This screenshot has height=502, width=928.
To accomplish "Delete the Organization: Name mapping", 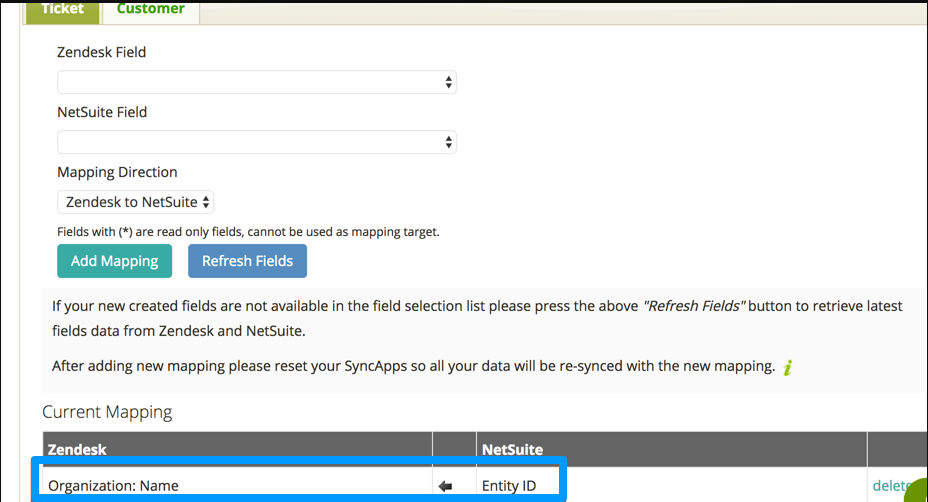I will (892, 486).
